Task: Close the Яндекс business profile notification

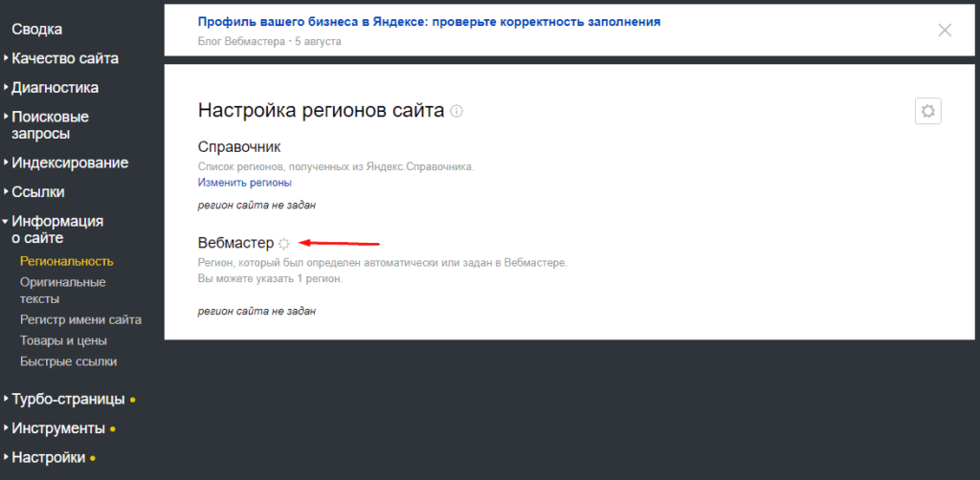Action: (945, 30)
